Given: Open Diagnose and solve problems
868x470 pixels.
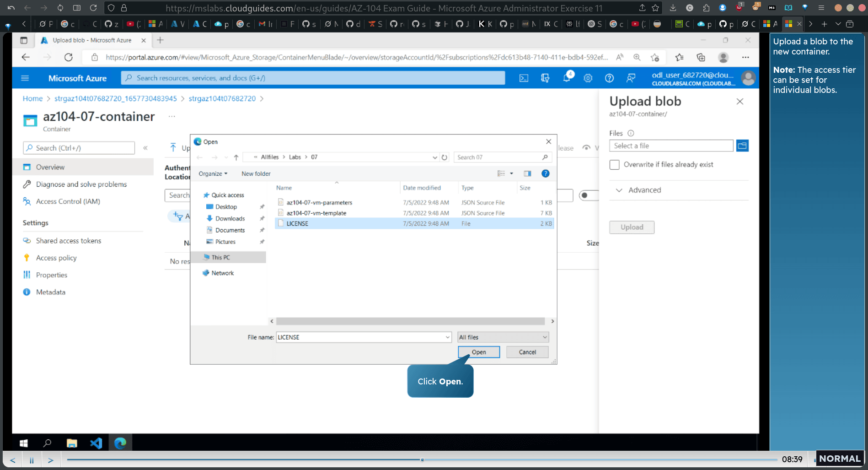Looking at the screenshot, I should click(81, 184).
